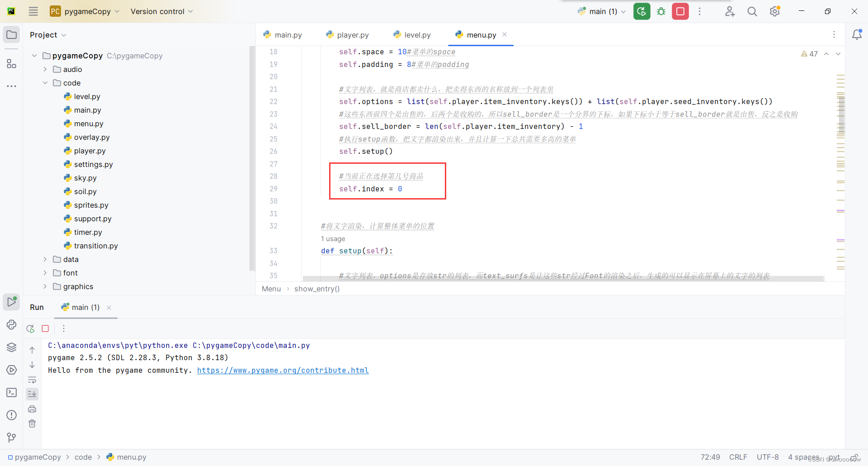Go to next highlighted error arrow

click(x=838, y=54)
